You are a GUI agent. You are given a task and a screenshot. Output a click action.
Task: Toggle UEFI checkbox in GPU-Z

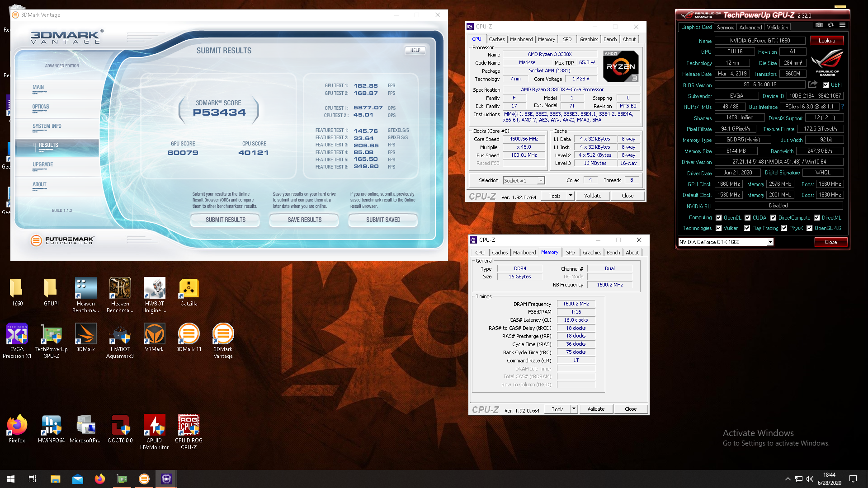point(826,85)
